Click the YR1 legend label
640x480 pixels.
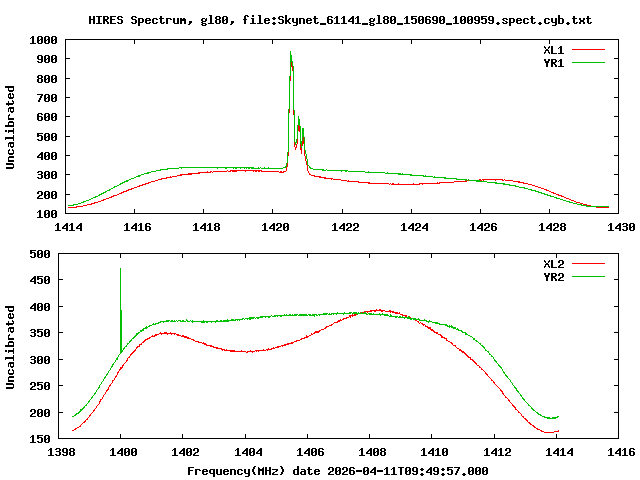[x=553, y=63]
